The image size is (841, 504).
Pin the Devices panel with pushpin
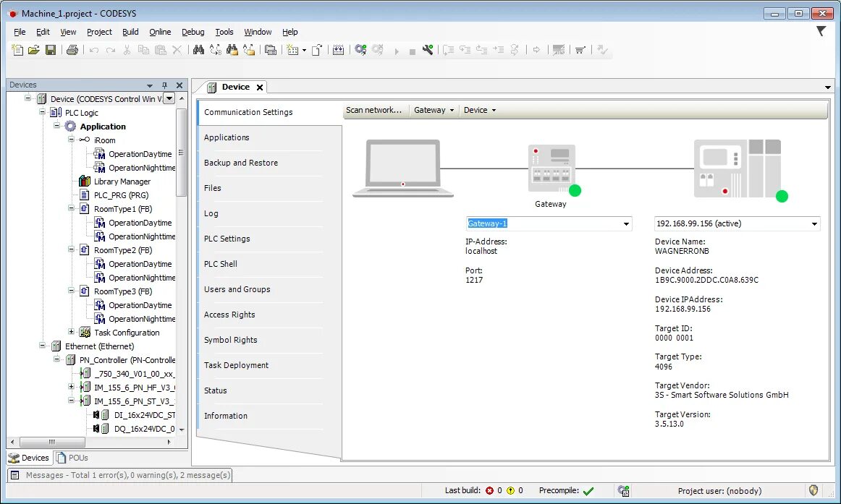(x=165, y=85)
